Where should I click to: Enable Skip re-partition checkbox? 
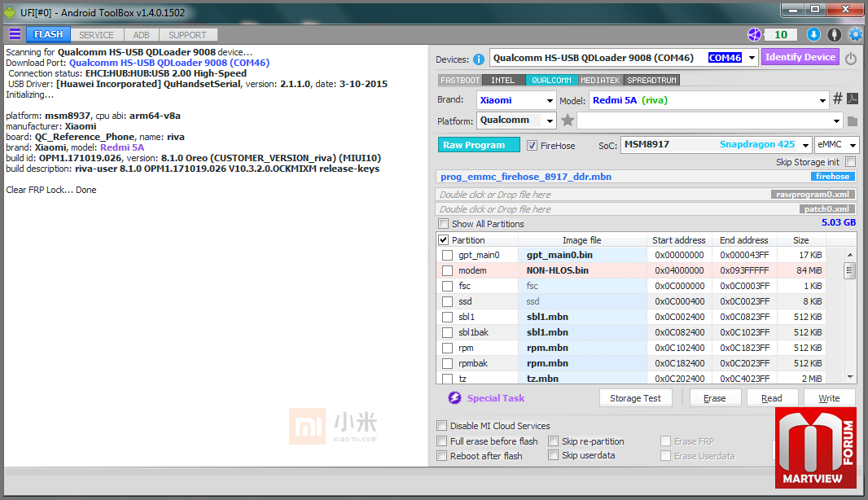[x=553, y=441]
